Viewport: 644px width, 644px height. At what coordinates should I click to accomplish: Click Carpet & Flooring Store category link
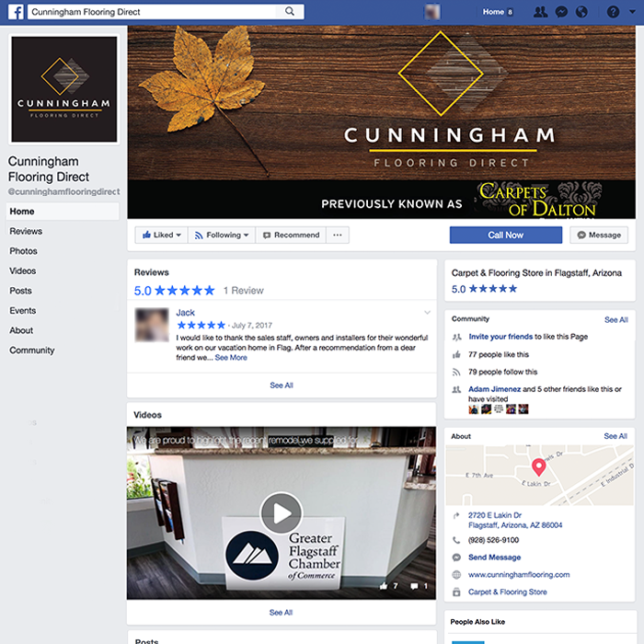pyautogui.click(x=507, y=592)
